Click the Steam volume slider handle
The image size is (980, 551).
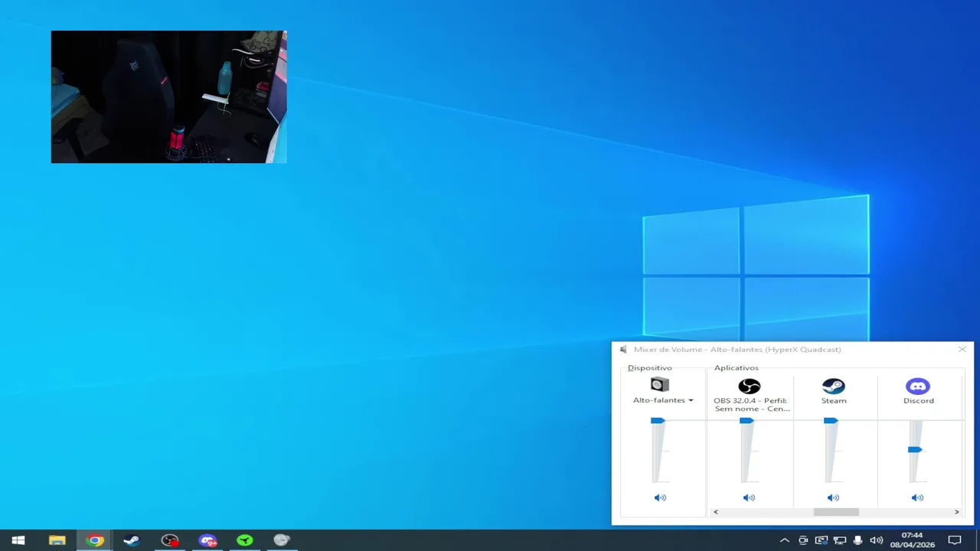831,420
